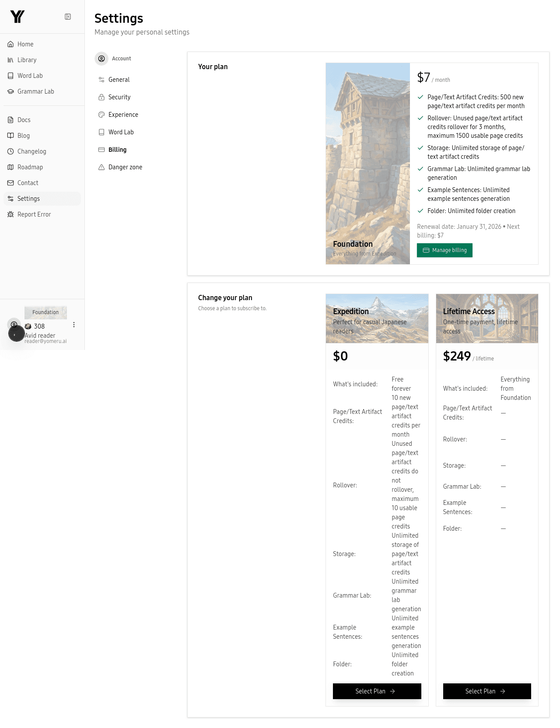The height and width of the screenshot is (728, 560).
Task: Open the Contact page
Action: click(42, 183)
